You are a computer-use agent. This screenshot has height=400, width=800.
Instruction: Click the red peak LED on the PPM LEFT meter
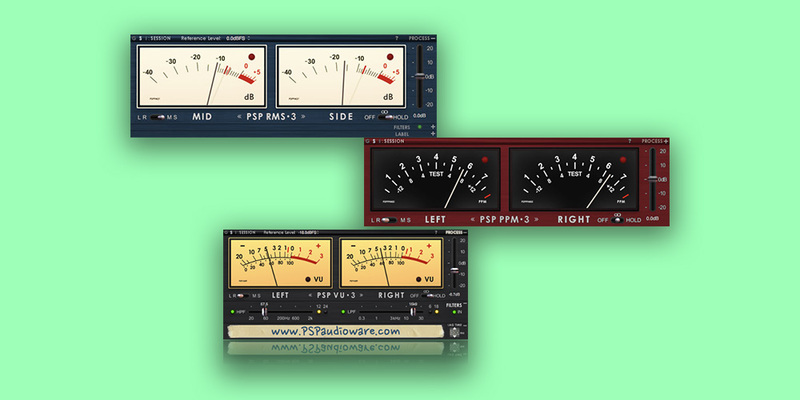click(485, 160)
